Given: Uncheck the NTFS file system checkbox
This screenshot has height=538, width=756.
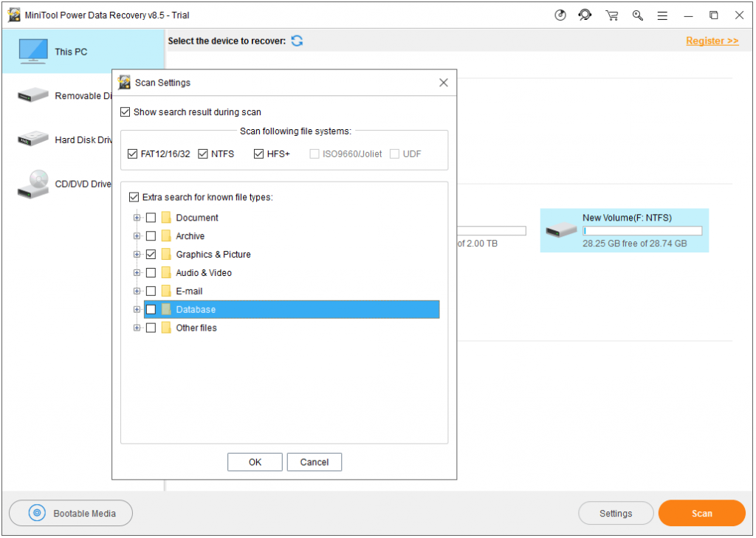Looking at the screenshot, I should 203,154.
